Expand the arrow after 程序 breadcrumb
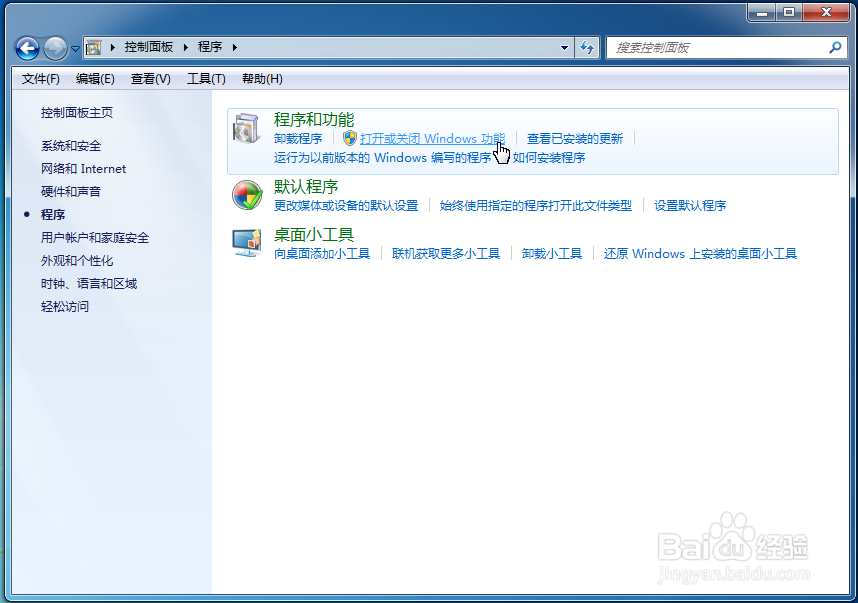This screenshot has width=858, height=603. (235, 48)
